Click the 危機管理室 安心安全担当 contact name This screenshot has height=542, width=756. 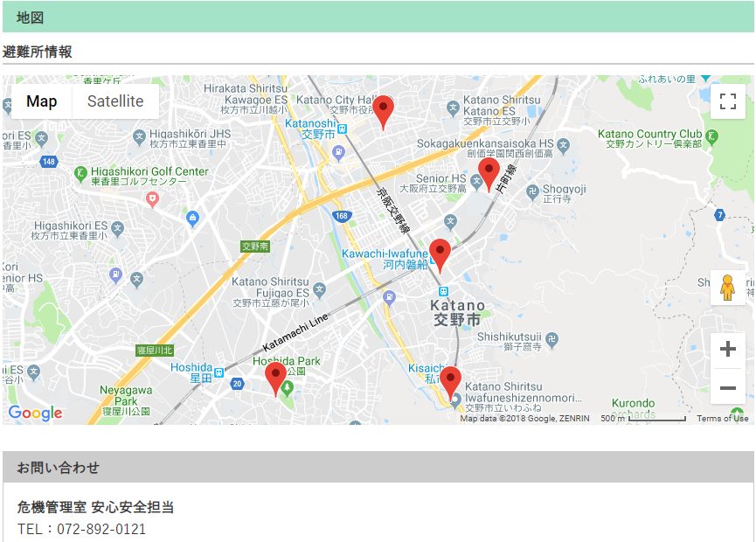pyautogui.click(x=95, y=507)
